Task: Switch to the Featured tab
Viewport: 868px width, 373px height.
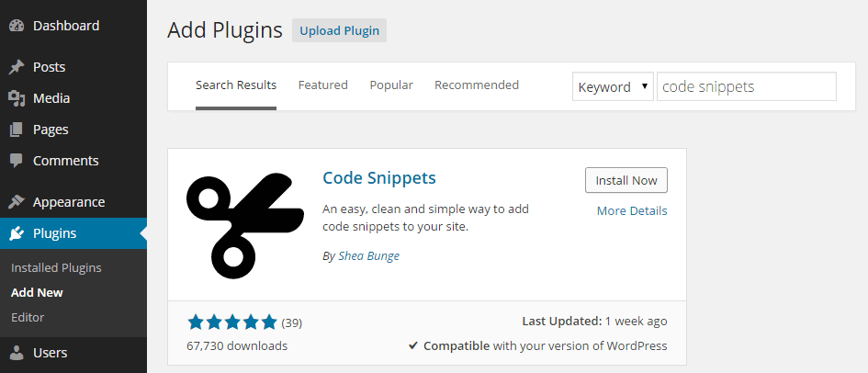Action: (x=322, y=85)
